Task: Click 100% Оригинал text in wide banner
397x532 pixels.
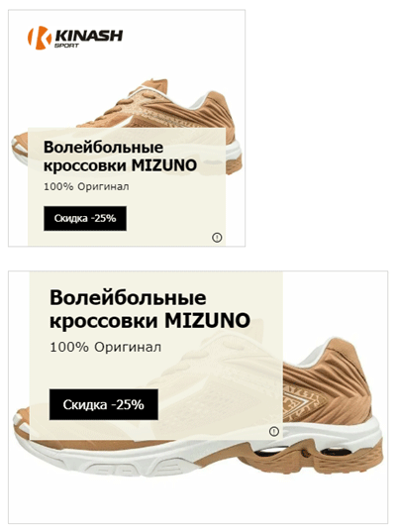Action: (105, 347)
